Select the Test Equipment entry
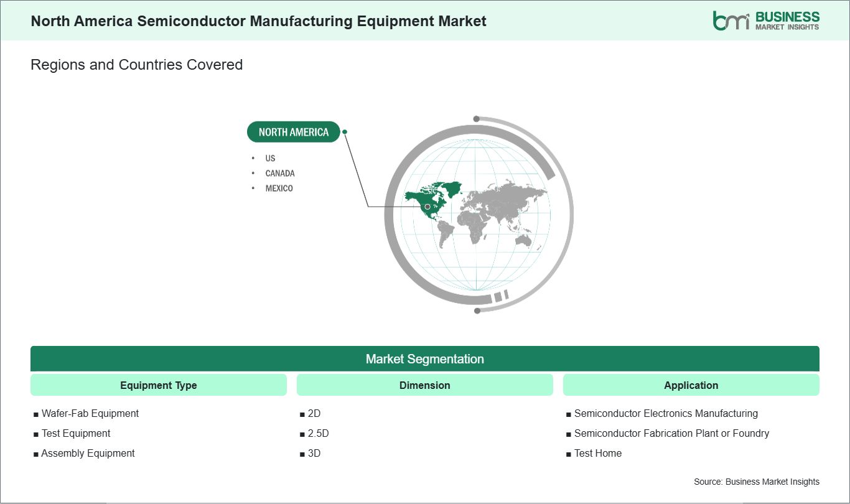Image resolution: width=850 pixels, height=504 pixels. pos(75,433)
